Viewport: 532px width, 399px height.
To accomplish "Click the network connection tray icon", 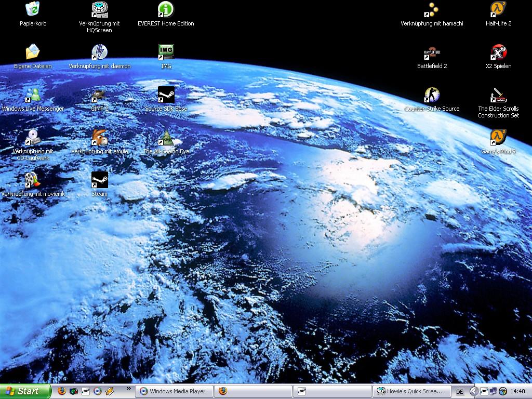I will (494, 391).
